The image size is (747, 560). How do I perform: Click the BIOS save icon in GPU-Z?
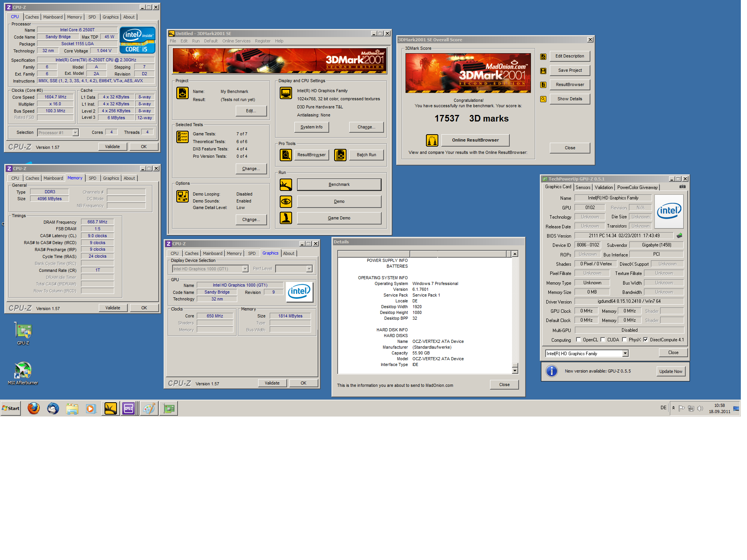click(679, 235)
